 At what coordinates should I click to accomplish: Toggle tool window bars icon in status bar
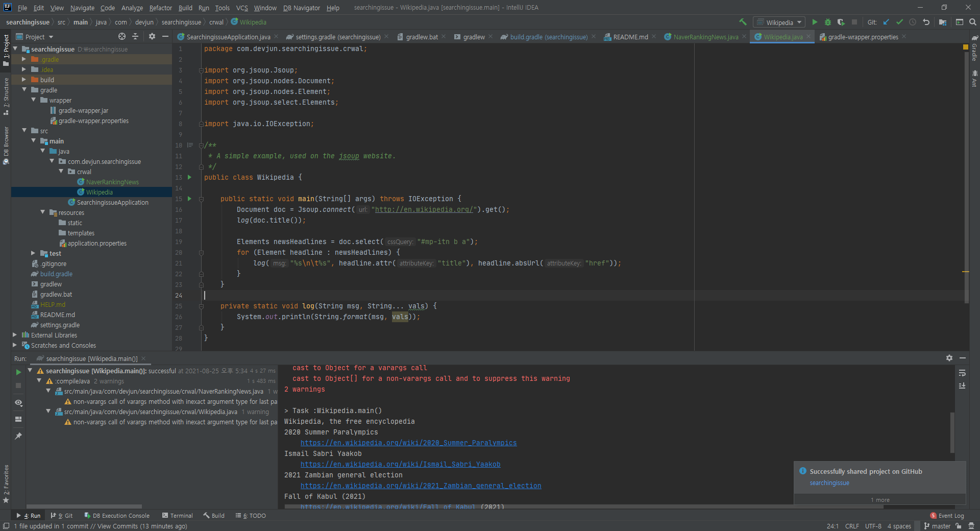tap(6, 526)
